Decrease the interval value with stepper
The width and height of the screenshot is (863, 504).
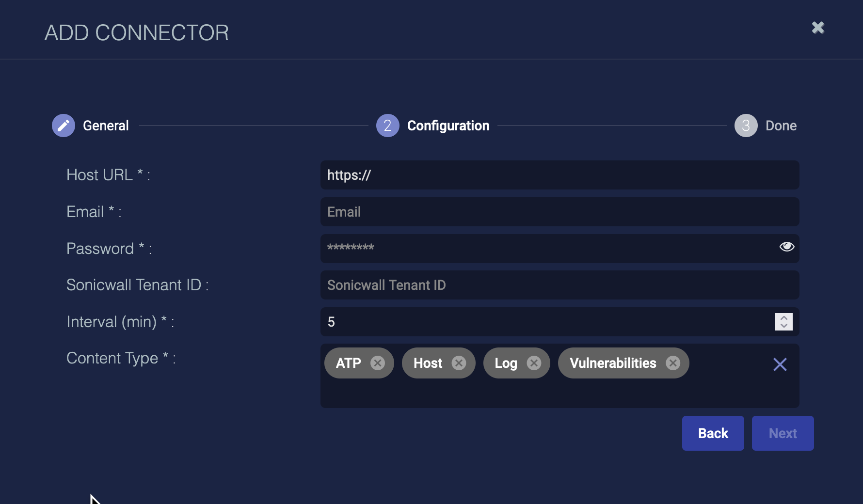[x=783, y=326]
